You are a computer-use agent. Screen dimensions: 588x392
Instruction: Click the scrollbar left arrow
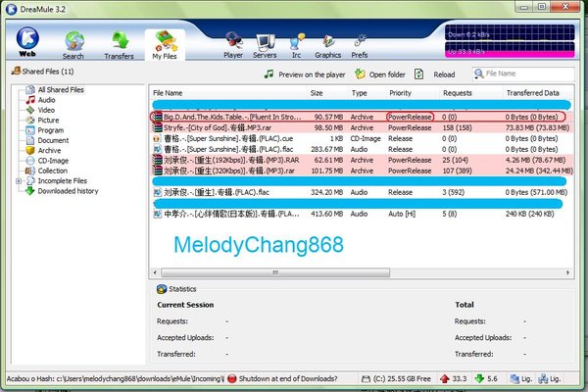coord(155,272)
